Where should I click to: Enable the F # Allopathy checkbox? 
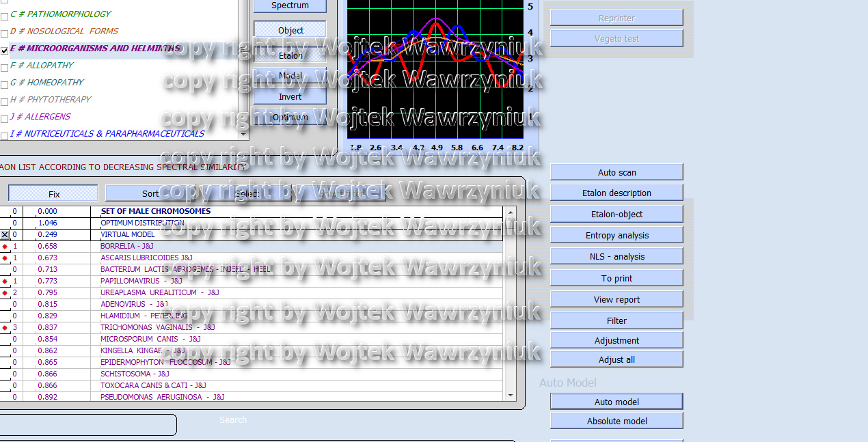coord(4,67)
